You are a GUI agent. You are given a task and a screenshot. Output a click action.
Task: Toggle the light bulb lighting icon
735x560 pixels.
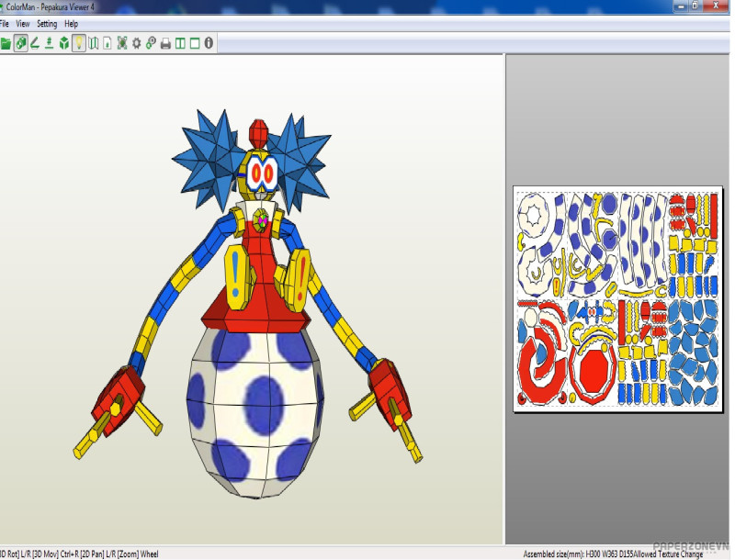pos(79,43)
